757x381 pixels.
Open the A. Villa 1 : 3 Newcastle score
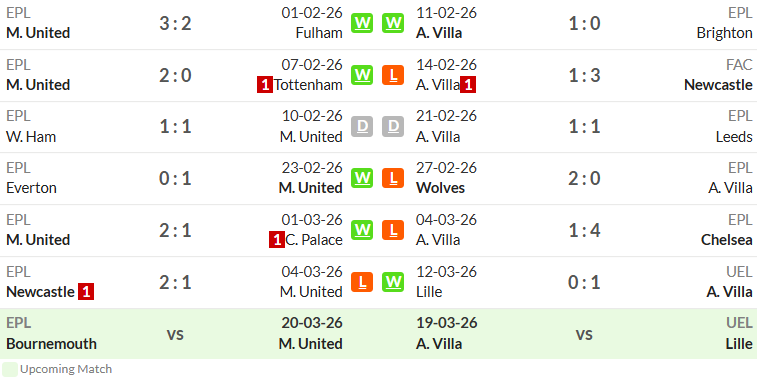coord(584,75)
